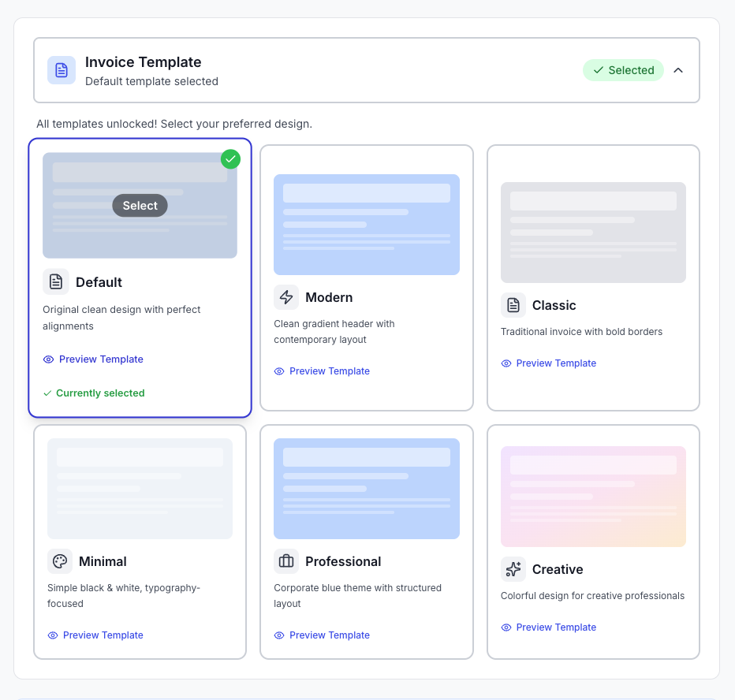
Task: Click the lightning icon beside Modern
Action: point(286,297)
